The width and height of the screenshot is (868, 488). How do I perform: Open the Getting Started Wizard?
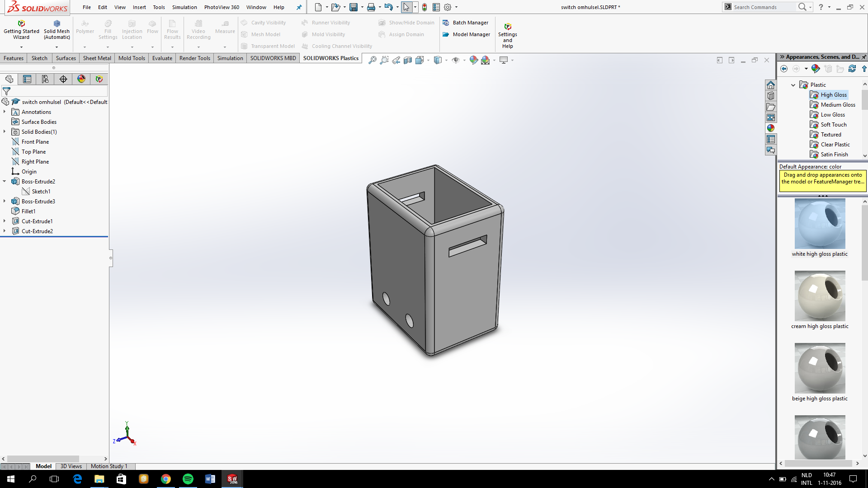point(21,30)
